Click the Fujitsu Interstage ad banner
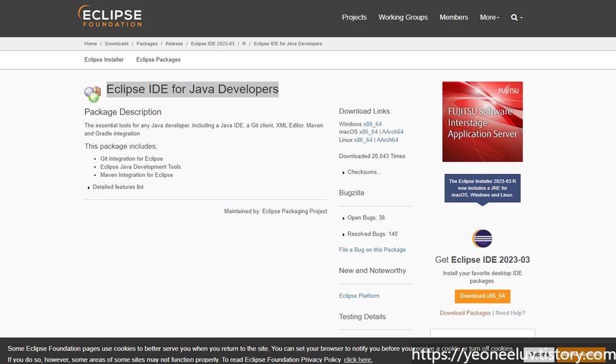Image resolution: width=616 pixels, height=364 pixels. click(483, 121)
